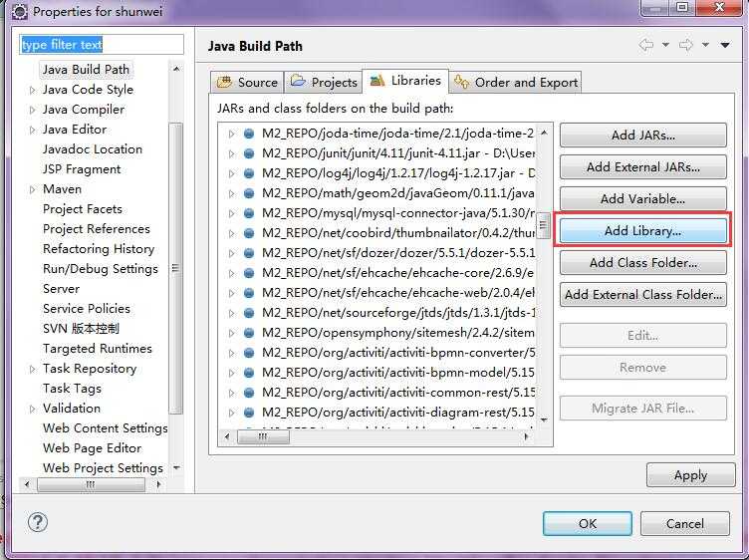Click the Add Variable... button
Screen dimensions: 749x560
tap(643, 198)
